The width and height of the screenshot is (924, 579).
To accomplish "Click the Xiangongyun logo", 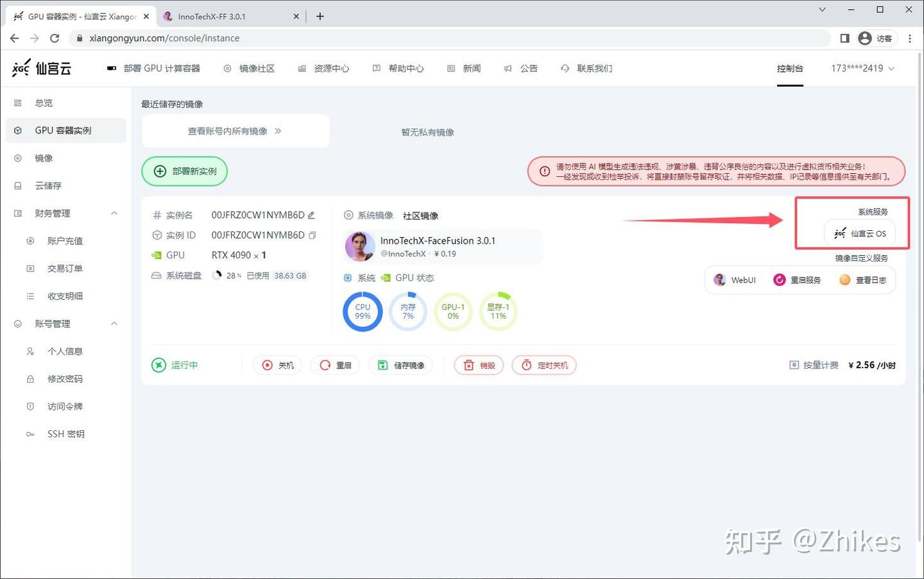I will (x=42, y=68).
